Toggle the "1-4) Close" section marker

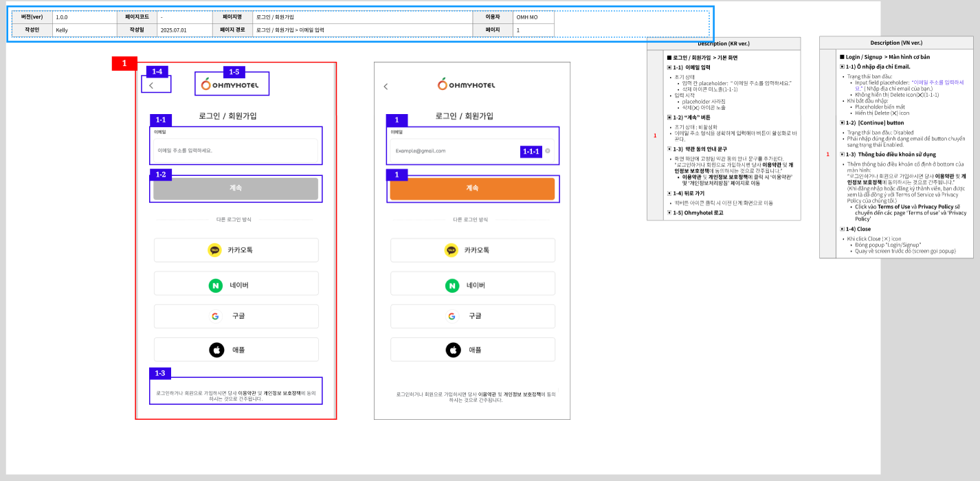842,229
